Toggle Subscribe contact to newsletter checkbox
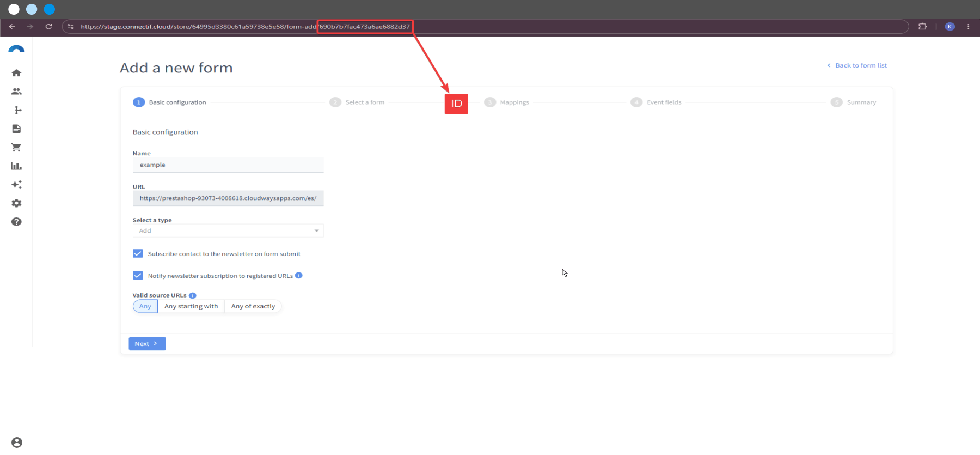 click(x=138, y=253)
